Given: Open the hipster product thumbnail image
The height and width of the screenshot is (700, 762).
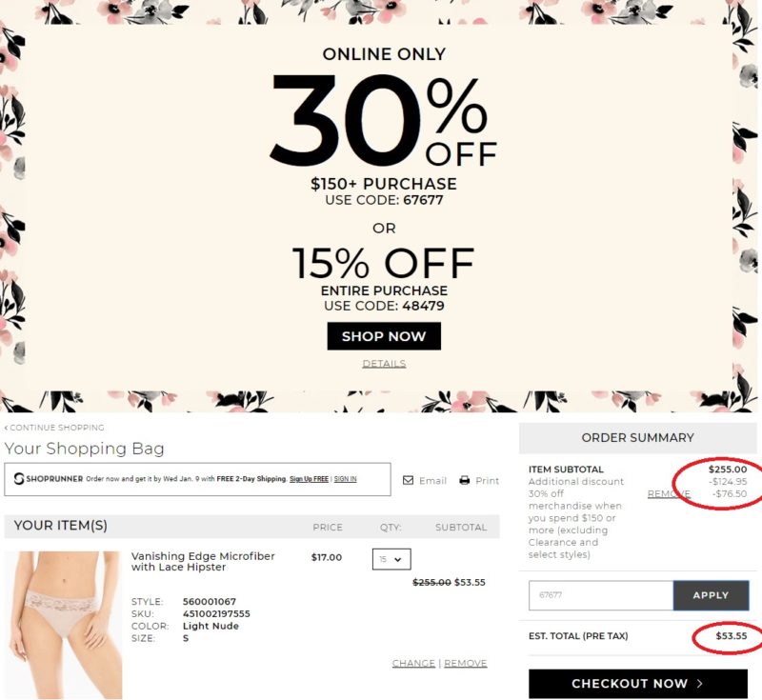Looking at the screenshot, I should point(63,625).
